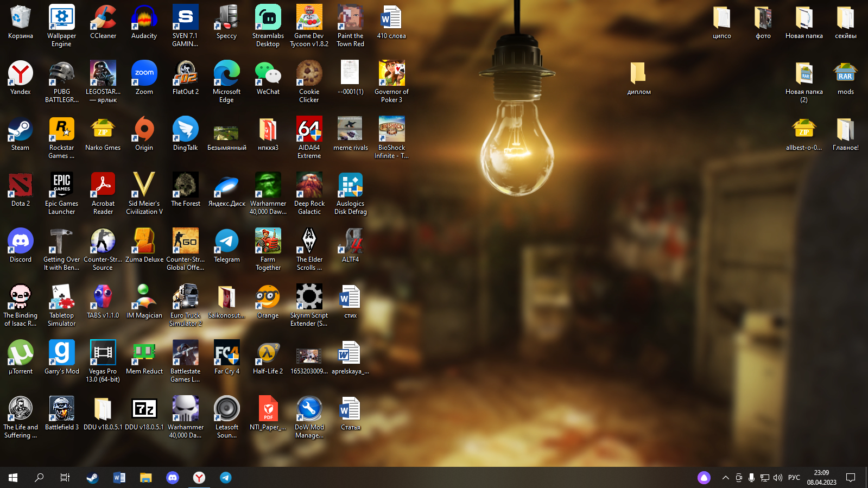
Task: Open taskbar search magnifier
Action: click(x=39, y=478)
